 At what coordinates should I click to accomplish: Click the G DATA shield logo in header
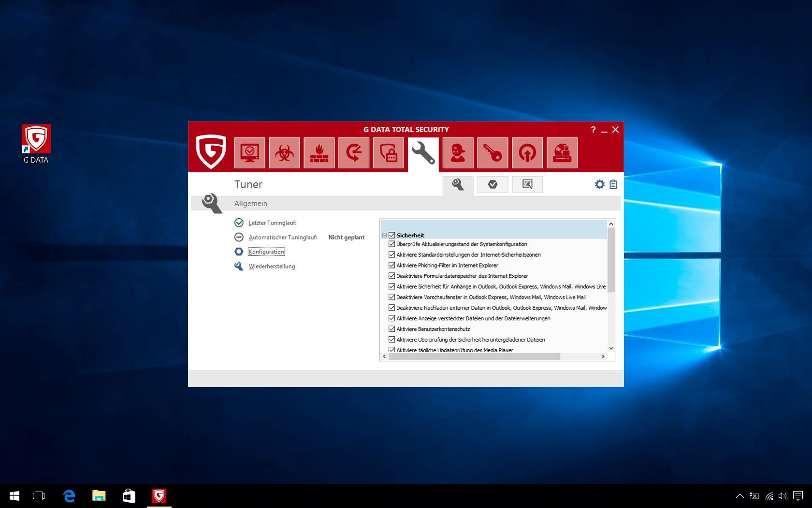[x=211, y=152]
